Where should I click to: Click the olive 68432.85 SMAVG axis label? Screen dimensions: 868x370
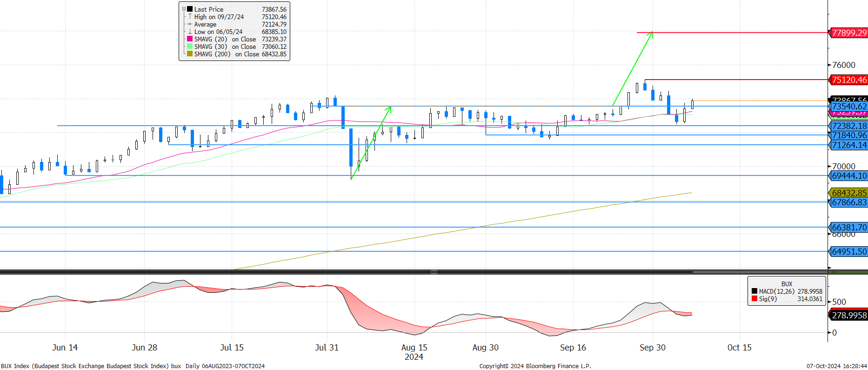pyautogui.click(x=849, y=193)
